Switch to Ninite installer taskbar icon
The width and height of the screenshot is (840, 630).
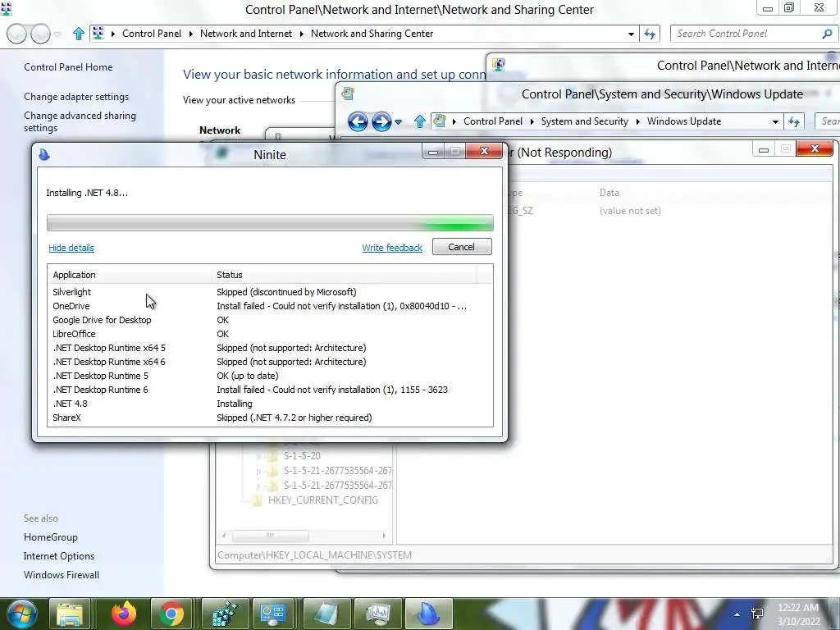click(428, 614)
